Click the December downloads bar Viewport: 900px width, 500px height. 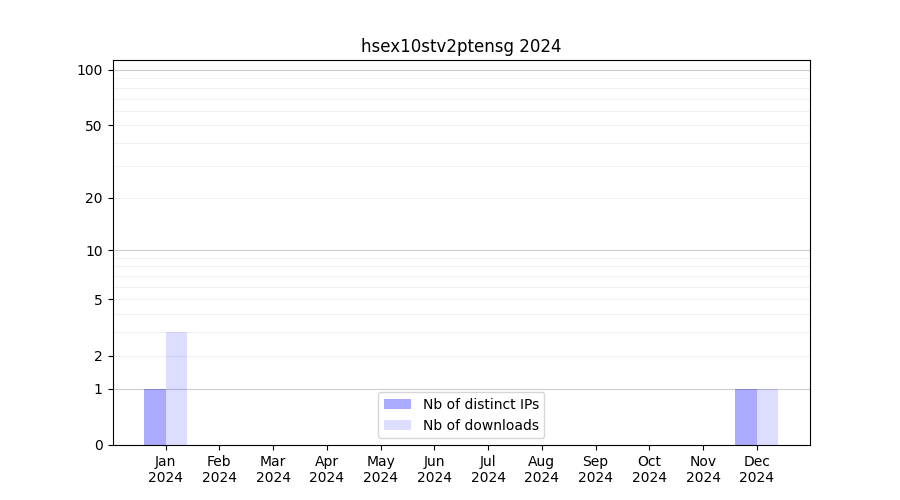click(767, 417)
